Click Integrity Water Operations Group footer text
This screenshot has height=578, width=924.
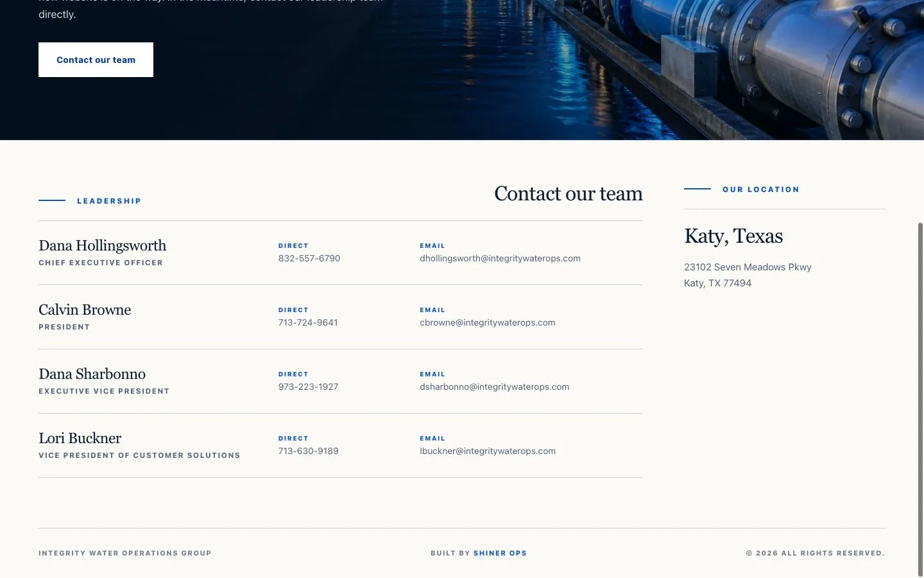[125, 553]
